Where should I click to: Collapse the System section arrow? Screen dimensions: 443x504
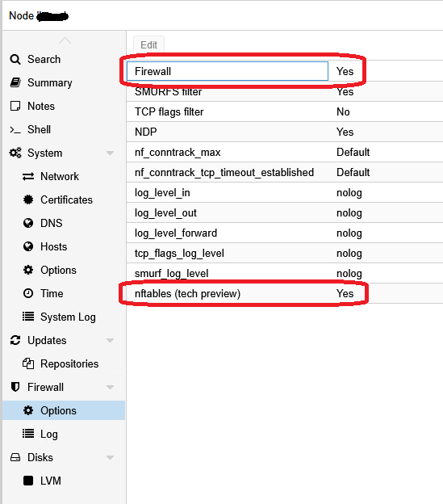[x=110, y=153]
